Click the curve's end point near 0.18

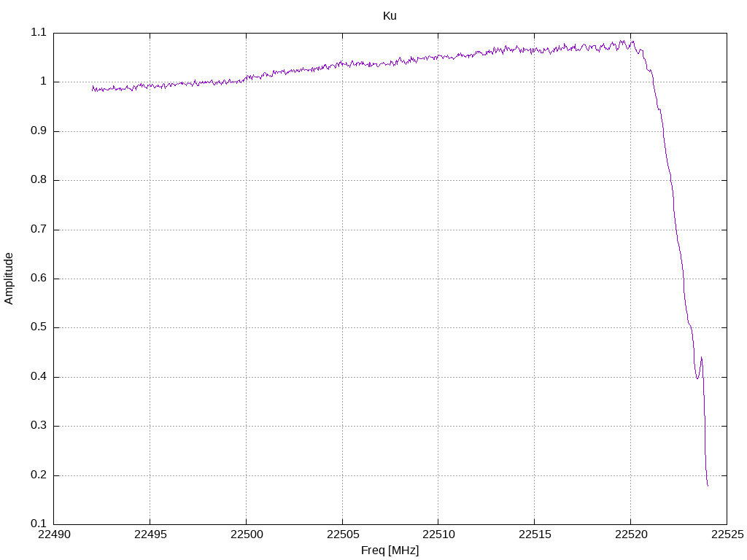[x=708, y=485]
